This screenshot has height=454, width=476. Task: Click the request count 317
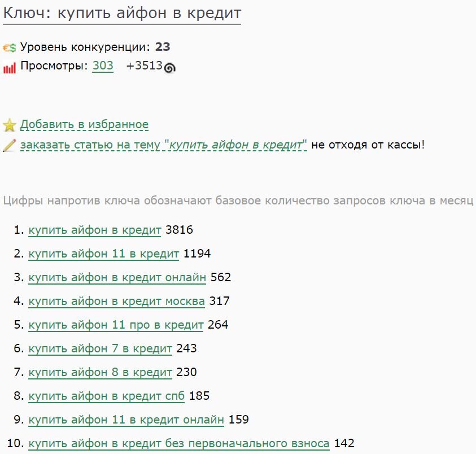pyautogui.click(x=220, y=301)
